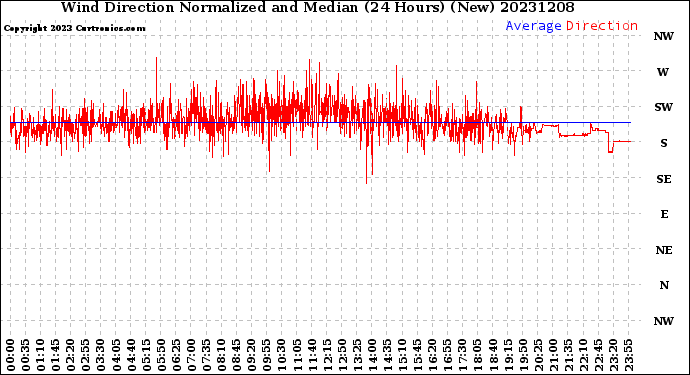Image resolution: width=690 pixels, height=375 pixels.
Task: Click the 'SW' axis label
Action: 664,107
